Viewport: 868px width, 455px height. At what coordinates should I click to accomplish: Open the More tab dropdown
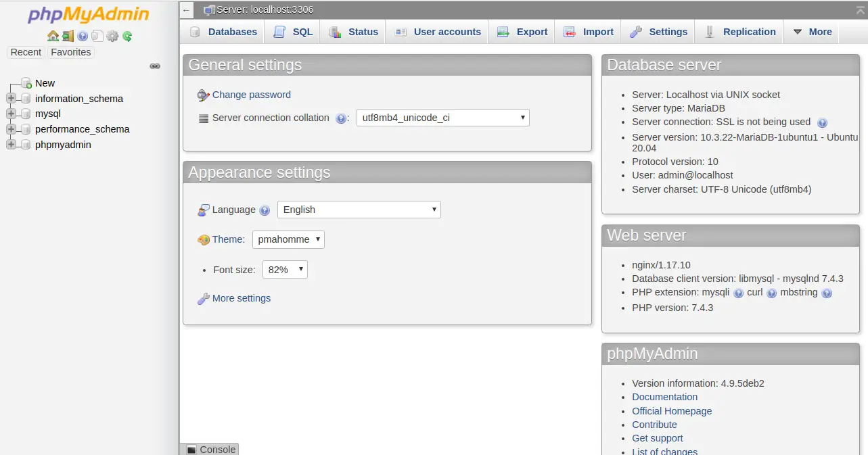(x=810, y=32)
